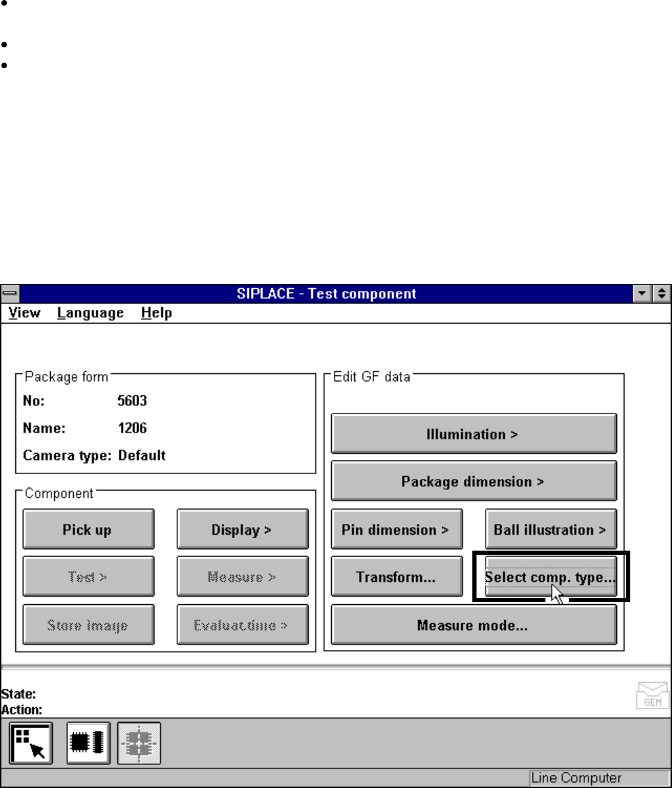Click the Store image button
The width and height of the screenshot is (672, 788).
pyautogui.click(x=88, y=624)
